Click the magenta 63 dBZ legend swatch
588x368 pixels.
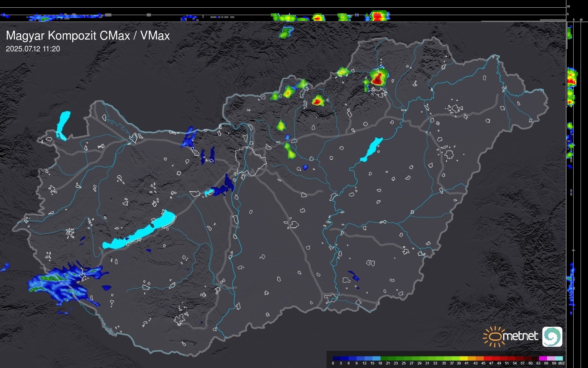(543, 358)
